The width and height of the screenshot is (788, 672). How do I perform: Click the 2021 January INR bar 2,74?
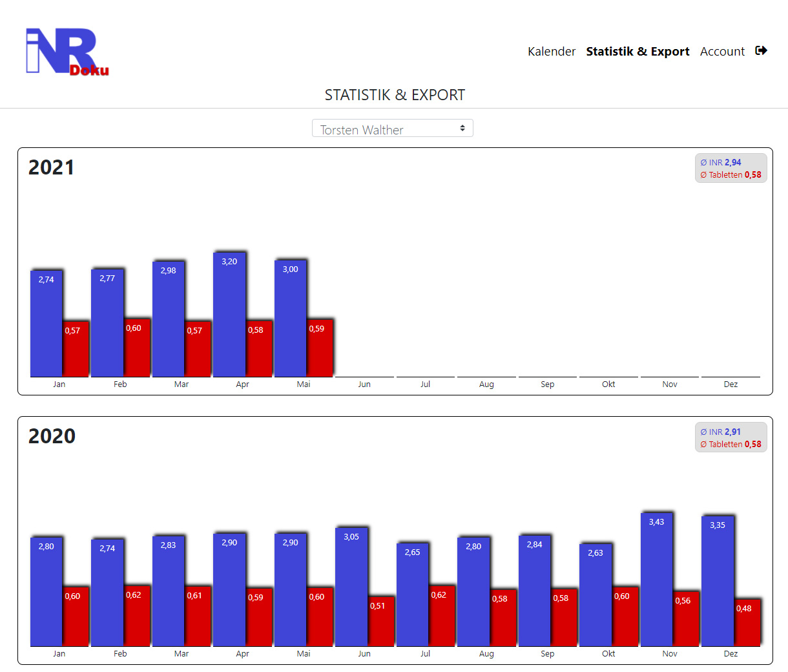tap(47, 323)
